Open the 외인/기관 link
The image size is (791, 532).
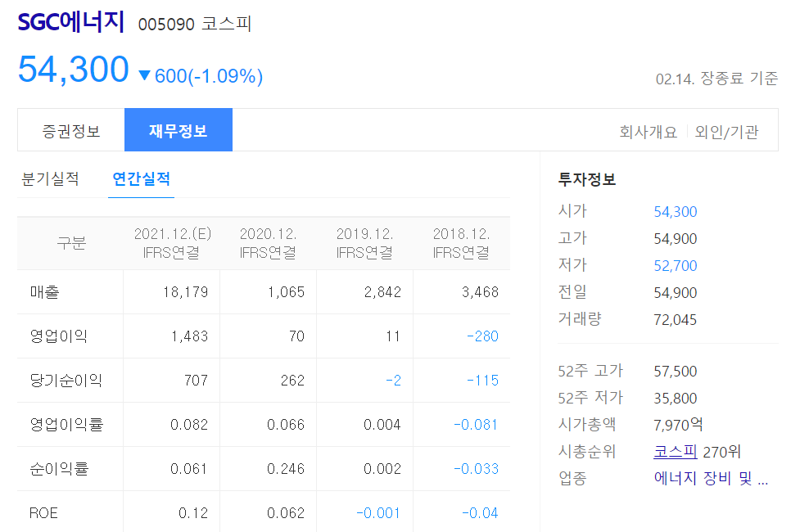pyautogui.click(x=726, y=132)
